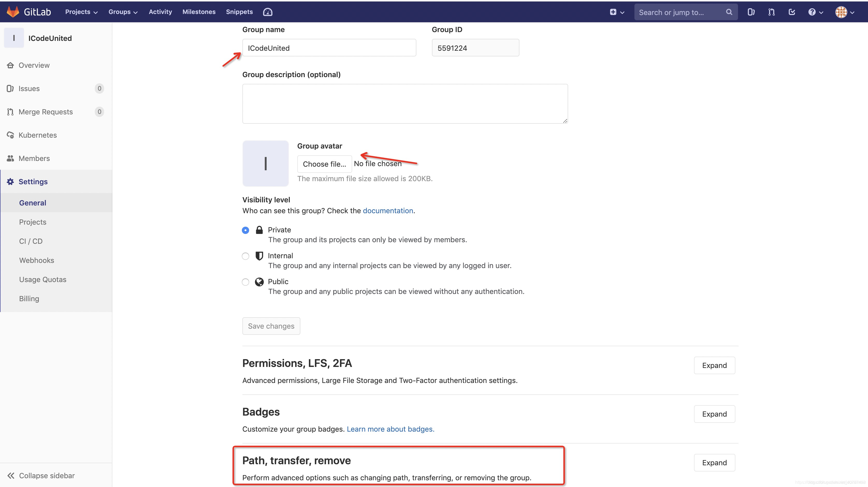Open Members in the sidebar
The width and height of the screenshot is (868, 487).
(34, 158)
